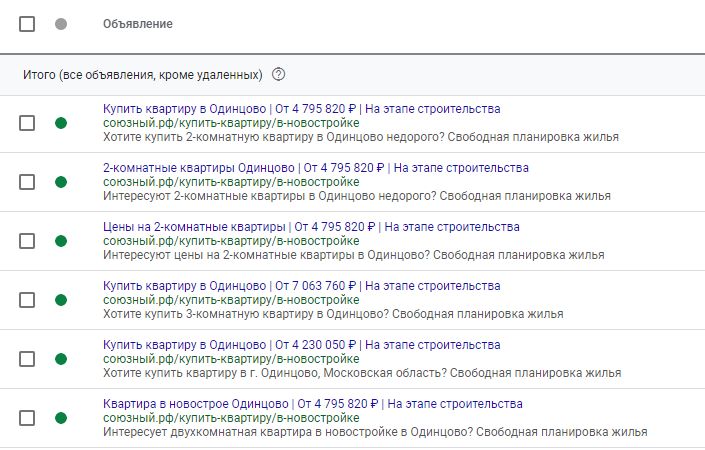Click the Объявление column header
The width and height of the screenshot is (705, 450).
(138, 24)
